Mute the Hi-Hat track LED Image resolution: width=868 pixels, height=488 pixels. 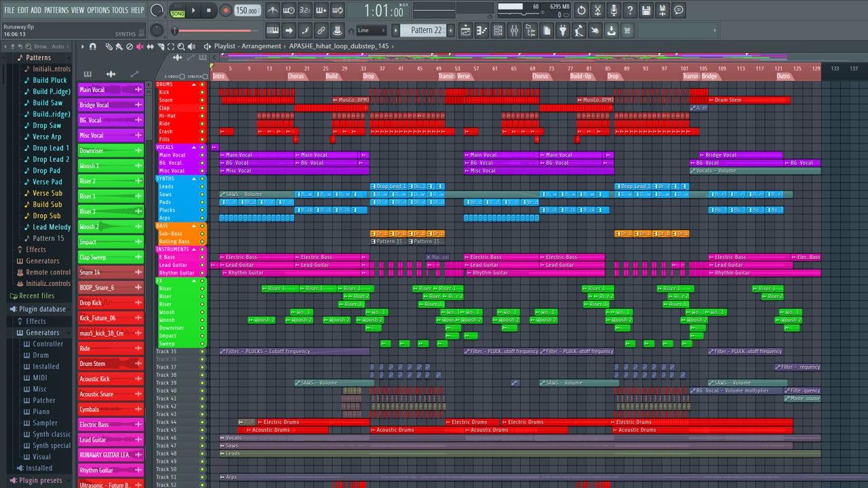[202, 116]
